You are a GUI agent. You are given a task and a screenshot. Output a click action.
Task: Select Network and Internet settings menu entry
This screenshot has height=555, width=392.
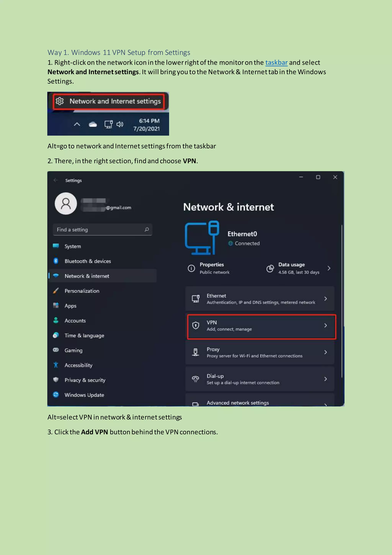[109, 102]
